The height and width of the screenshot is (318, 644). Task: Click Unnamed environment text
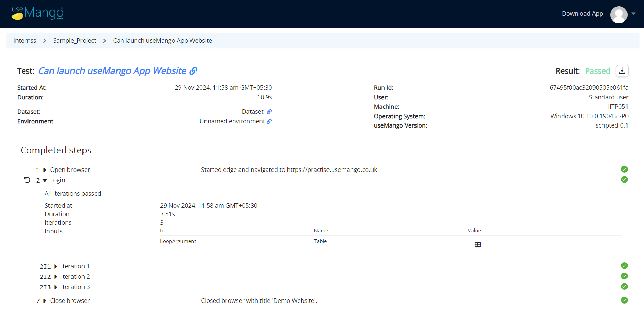(232, 121)
